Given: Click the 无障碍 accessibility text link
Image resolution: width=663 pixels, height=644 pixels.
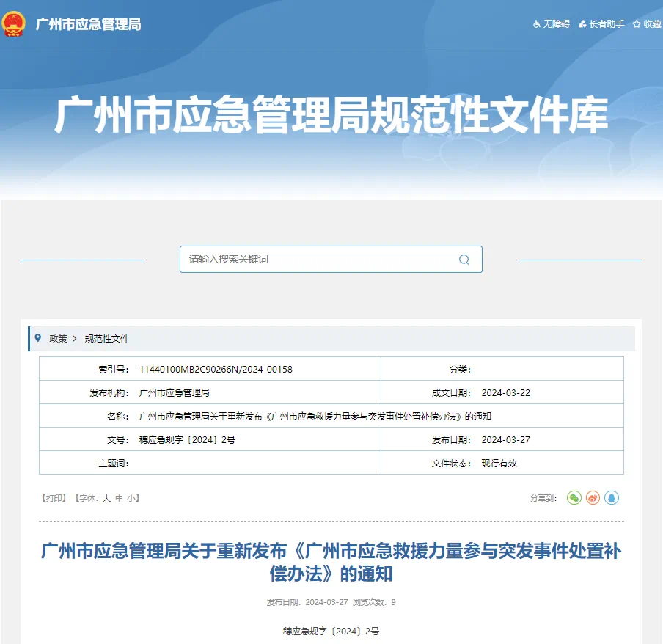Looking at the screenshot, I should click(556, 24).
